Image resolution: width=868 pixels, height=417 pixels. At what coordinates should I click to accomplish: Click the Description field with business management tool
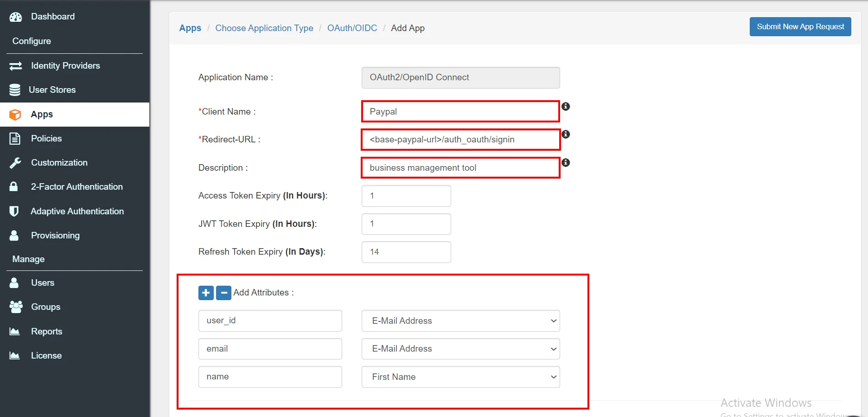point(460,168)
